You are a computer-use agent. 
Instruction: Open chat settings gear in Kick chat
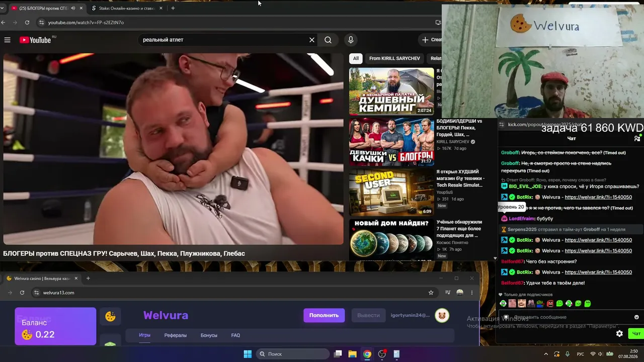(619, 333)
